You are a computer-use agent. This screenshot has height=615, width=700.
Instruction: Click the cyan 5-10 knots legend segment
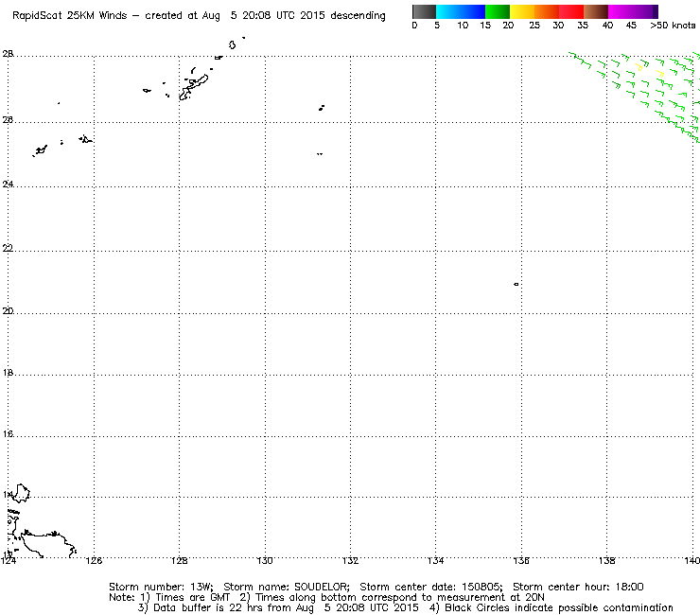click(x=448, y=11)
